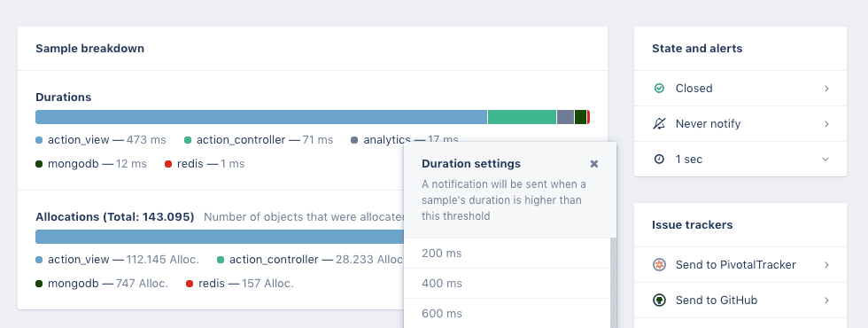This screenshot has width=868, height=328.
Task: Click the mongodb 747 Alloc. legend entry
Action: (102, 284)
